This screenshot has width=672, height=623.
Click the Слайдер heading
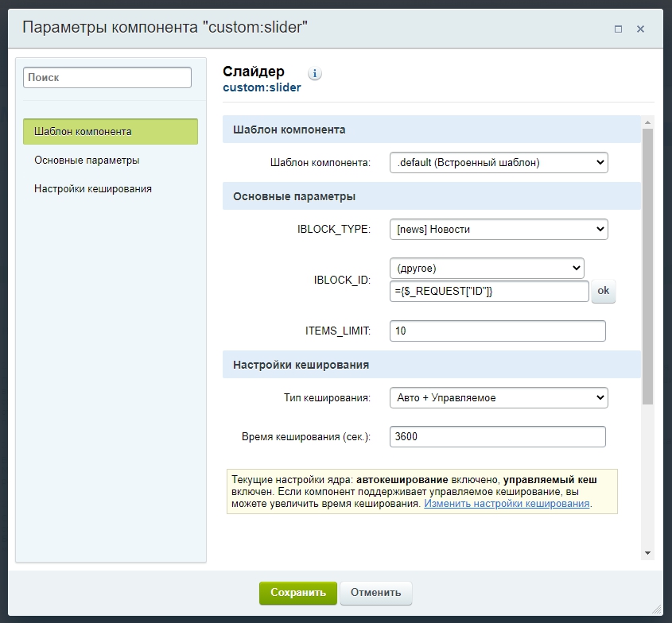pos(254,72)
